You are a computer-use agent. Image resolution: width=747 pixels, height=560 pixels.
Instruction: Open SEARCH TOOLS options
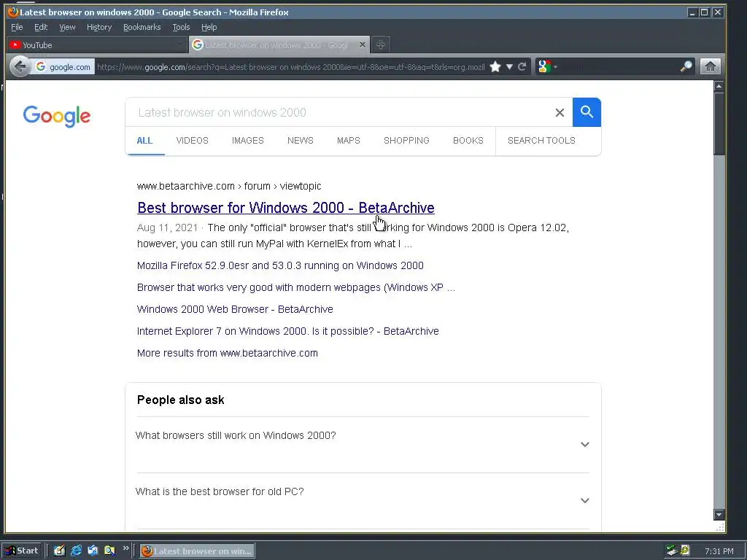coord(541,141)
